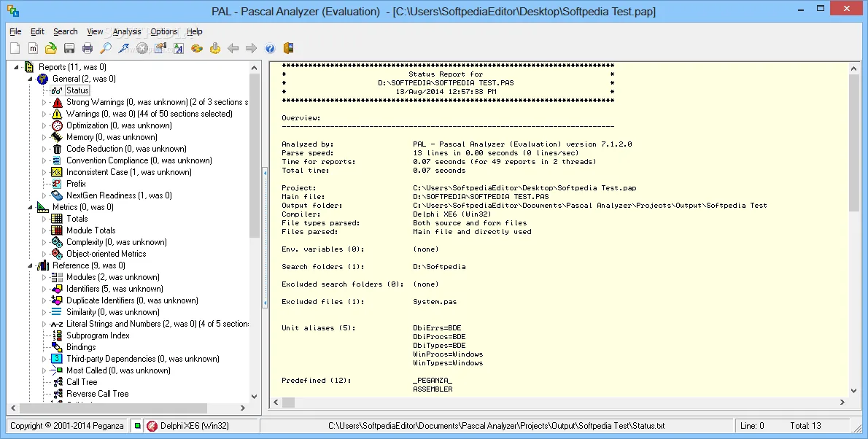Click the 'Copyright © 2001-2014 Peganza' status text
Image resolution: width=868 pixels, height=439 pixels.
tap(67, 426)
